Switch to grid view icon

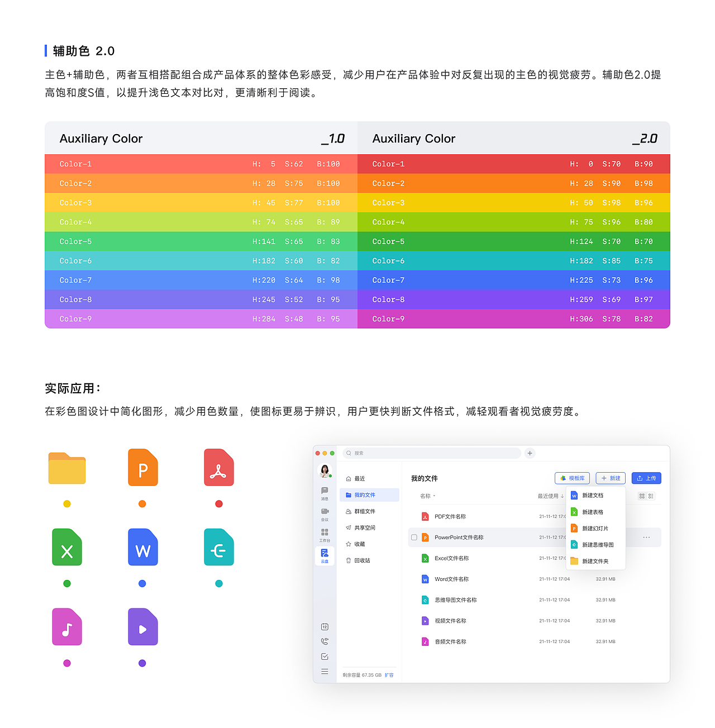point(642,496)
